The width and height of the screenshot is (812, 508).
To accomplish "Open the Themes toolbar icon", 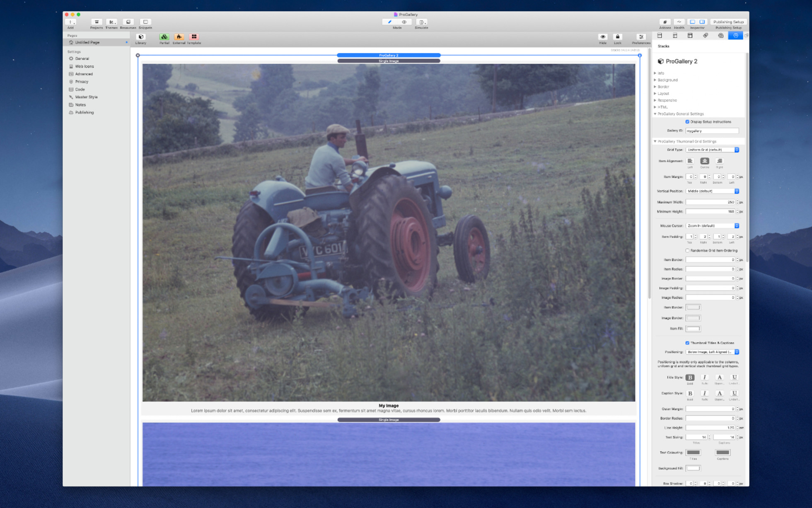I will click(111, 22).
